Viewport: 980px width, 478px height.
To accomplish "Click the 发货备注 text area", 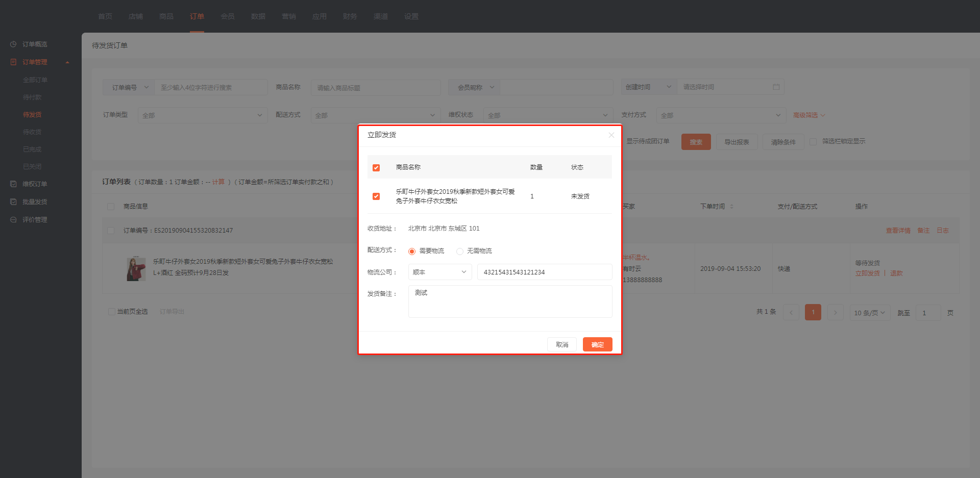I will point(510,301).
